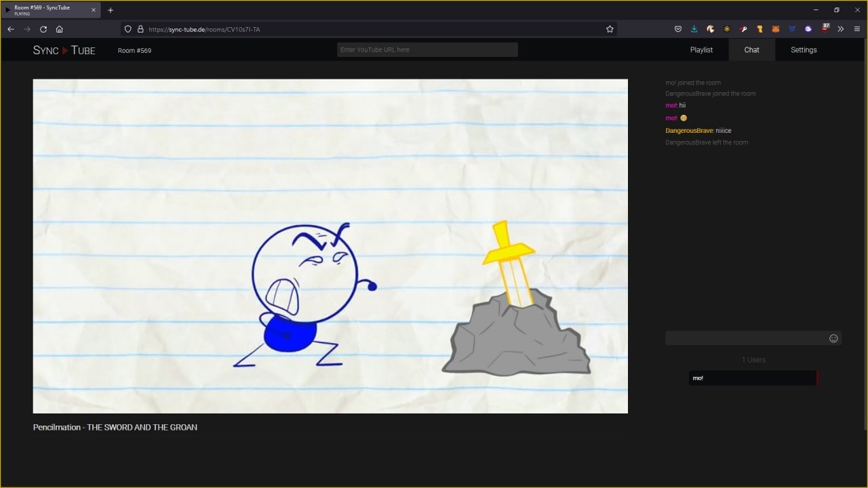This screenshot has width=868, height=488.
Task: Click the "1 Users" count label
Action: (753, 360)
